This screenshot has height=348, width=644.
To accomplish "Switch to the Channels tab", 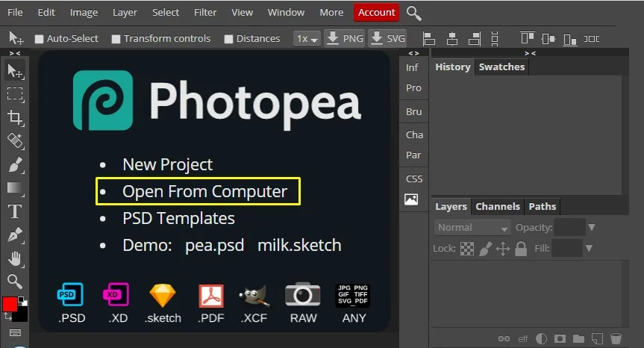I will point(498,206).
